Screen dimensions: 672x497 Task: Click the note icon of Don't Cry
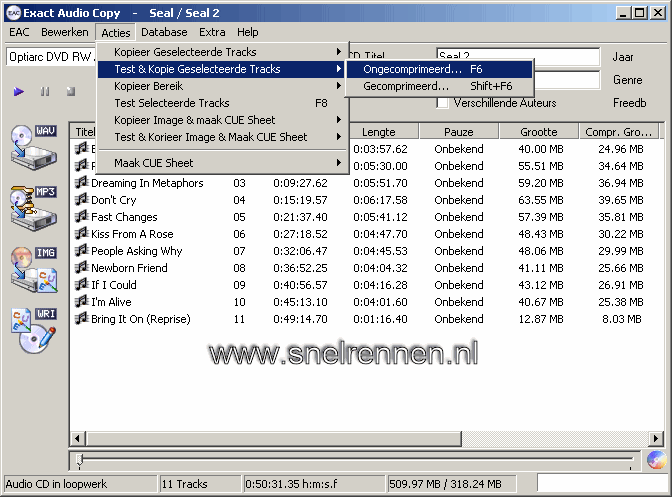tap(81, 200)
